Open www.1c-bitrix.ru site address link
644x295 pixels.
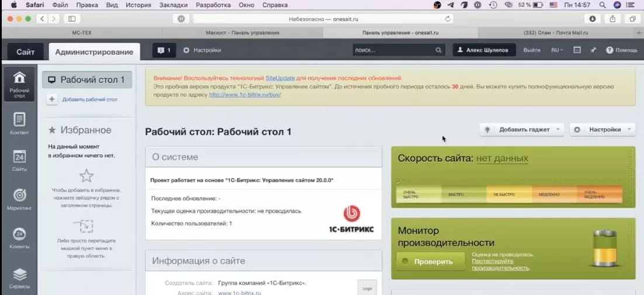click(x=240, y=293)
